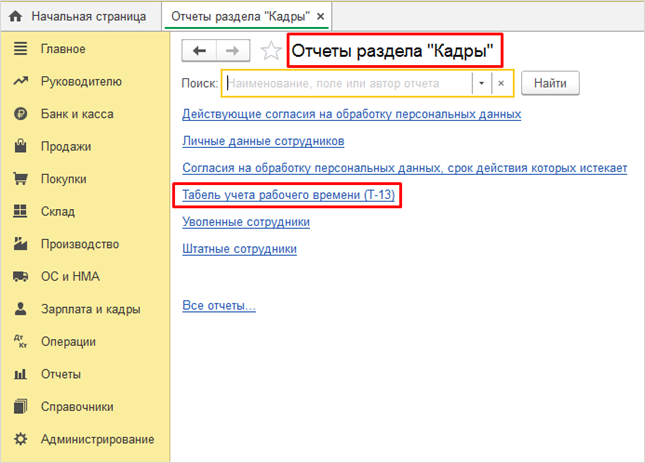Close the Отчеты раздела "Кадры" tab

(x=321, y=17)
